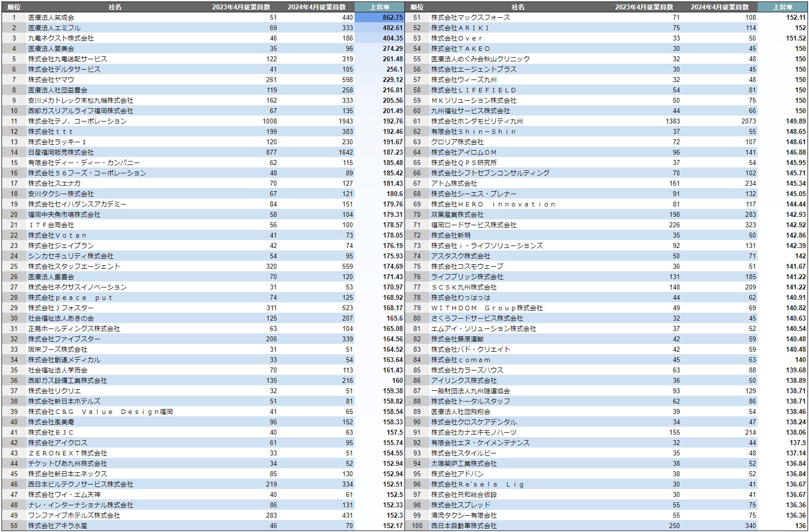This screenshot has height=532, width=809.
Task: Click 西日本自動車株式会社 at rank 100
Action: [464, 526]
